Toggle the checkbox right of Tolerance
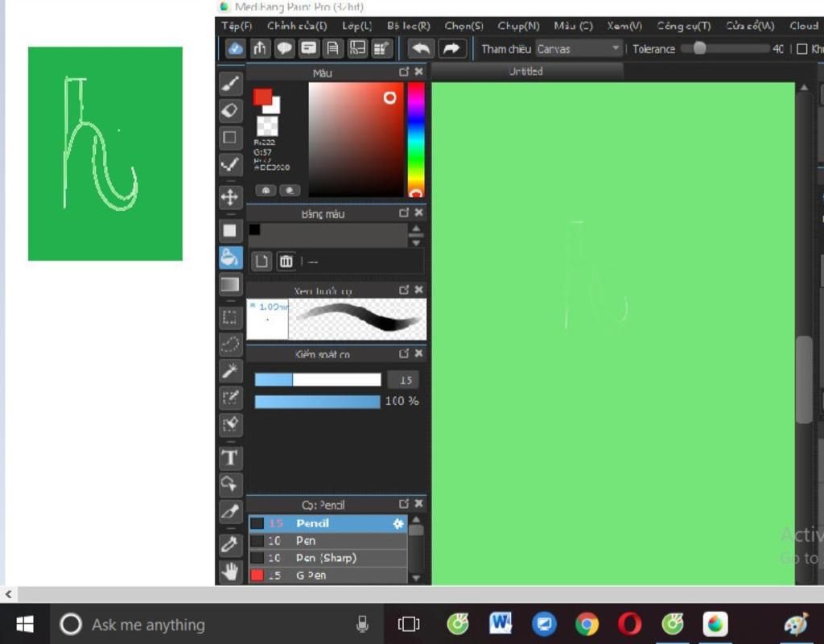This screenshot has height=644, width=824. pos(802,49)
